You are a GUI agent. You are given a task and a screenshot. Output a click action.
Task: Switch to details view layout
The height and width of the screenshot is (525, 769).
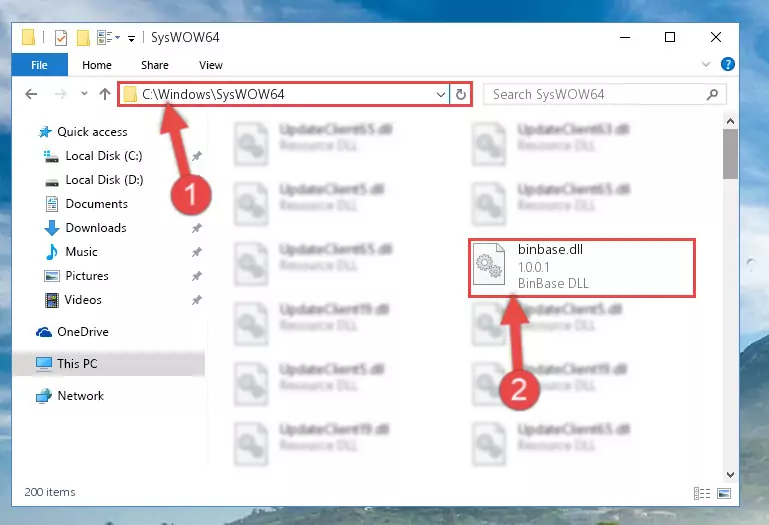702,493
